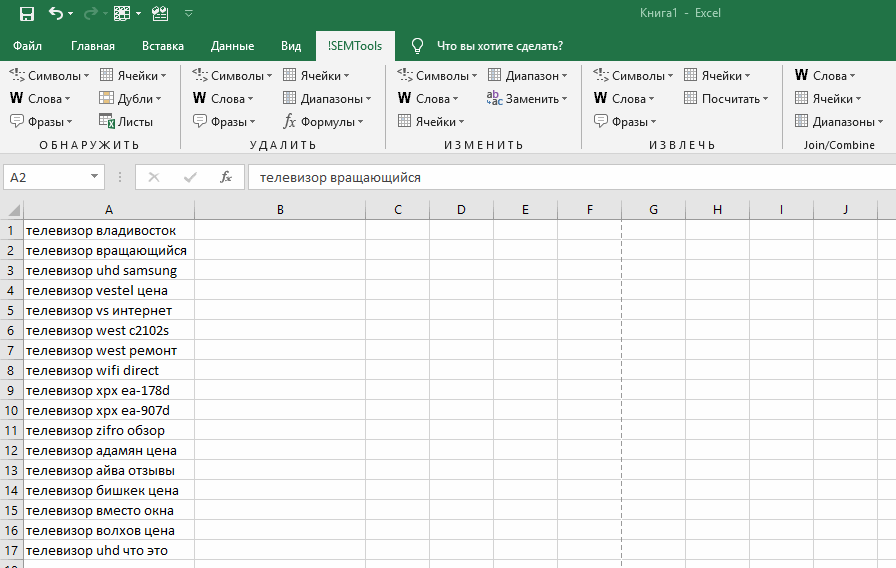Screen dimensions: 896x568
Task: Expand the Name Box dropdown arrow
Action: tap(94, 177)
